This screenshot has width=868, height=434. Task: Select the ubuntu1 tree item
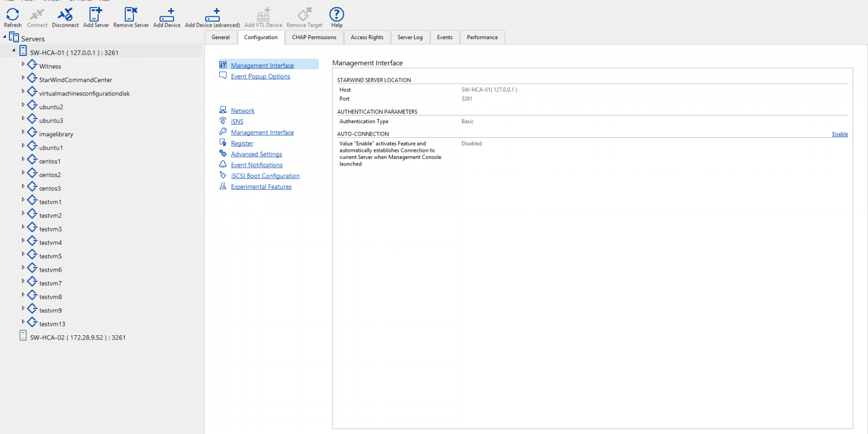(51, 148)
